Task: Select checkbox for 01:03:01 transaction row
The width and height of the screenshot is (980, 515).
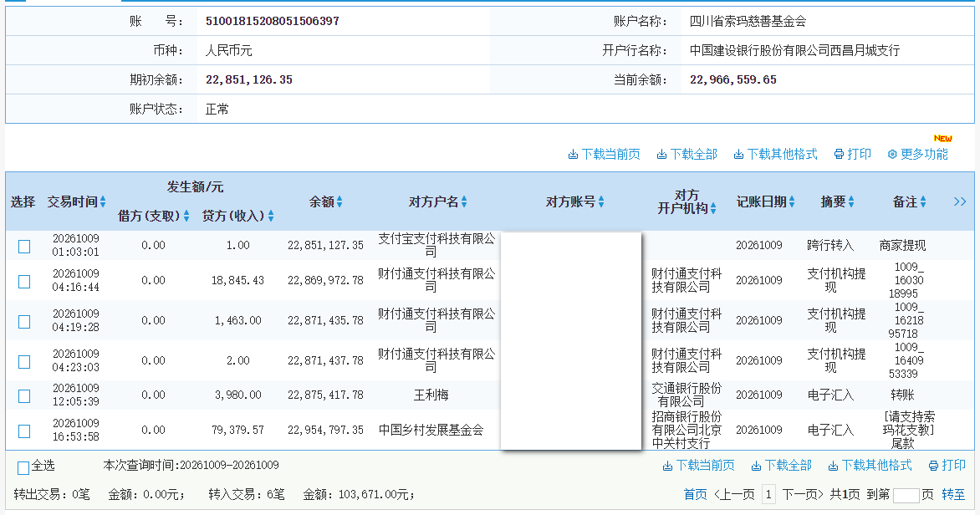Action: point(24,247)
